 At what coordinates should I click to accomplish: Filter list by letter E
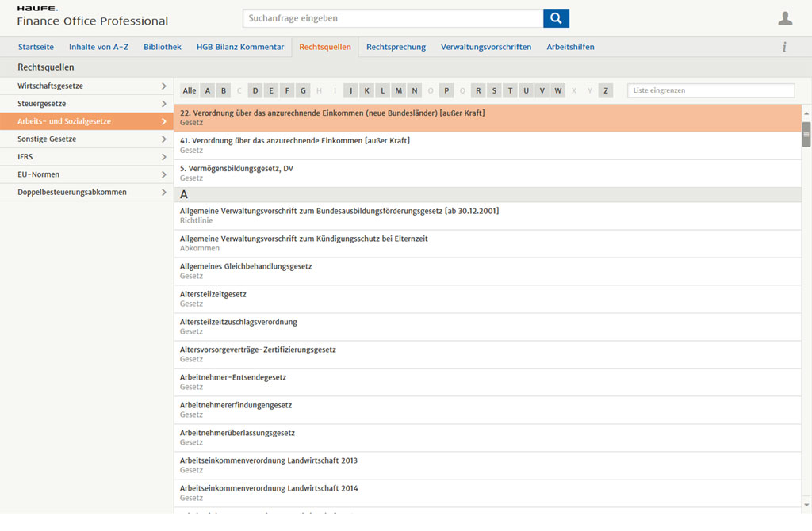click(x=271, y=90)
